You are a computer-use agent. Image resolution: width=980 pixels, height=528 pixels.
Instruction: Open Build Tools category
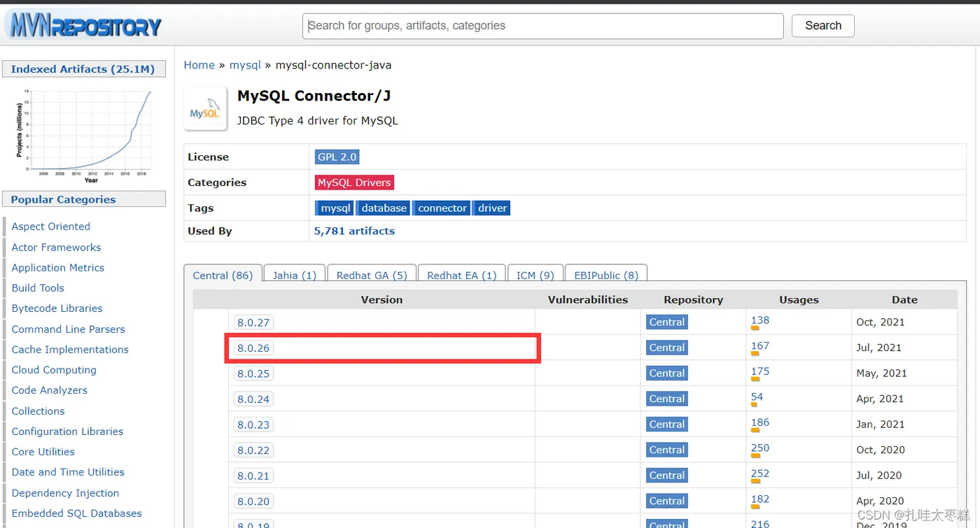(38, 288)
